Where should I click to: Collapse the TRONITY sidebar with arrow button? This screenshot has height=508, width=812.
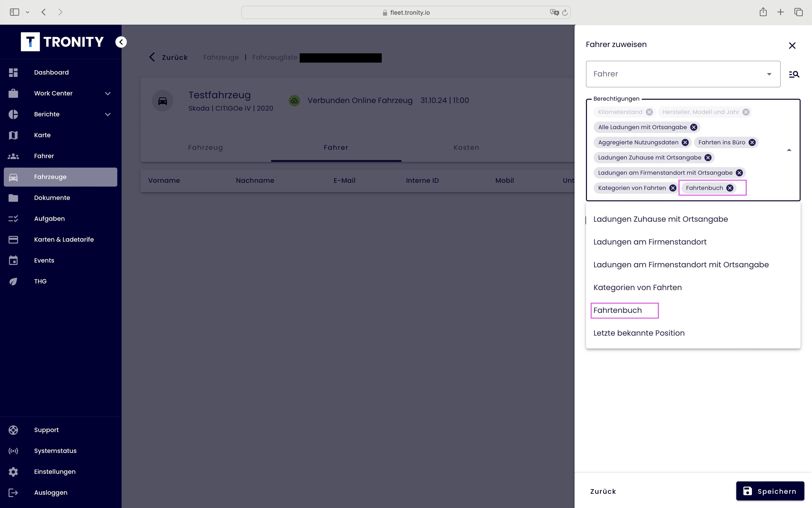121,42
